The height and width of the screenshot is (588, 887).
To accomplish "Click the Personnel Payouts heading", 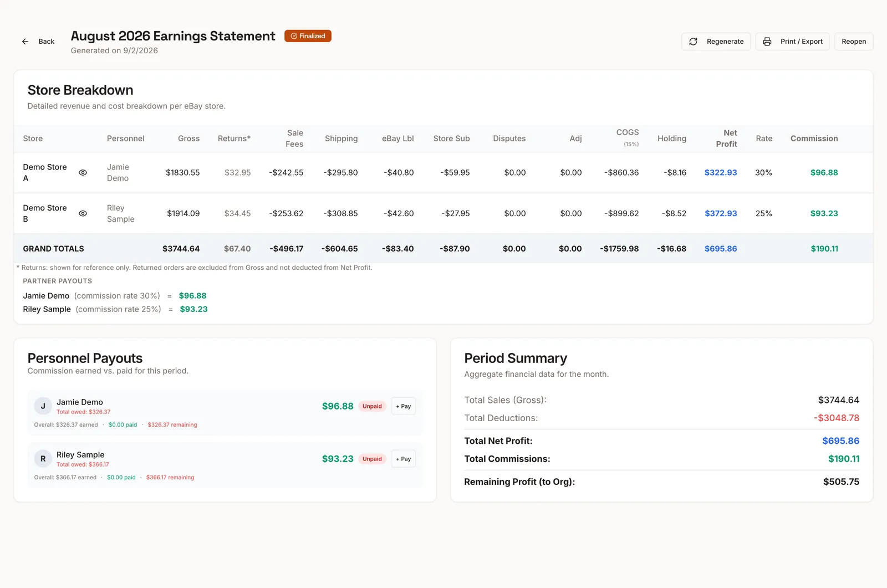I will point(85,358).
